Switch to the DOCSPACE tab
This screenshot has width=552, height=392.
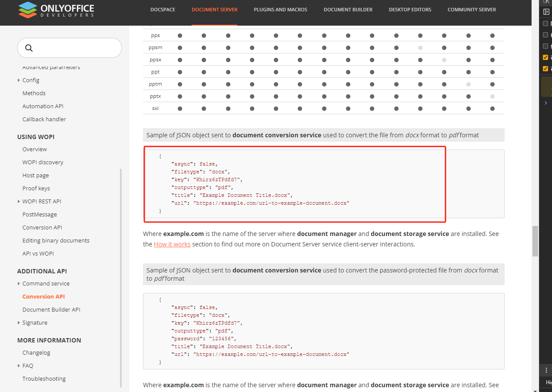click(163, 9)
